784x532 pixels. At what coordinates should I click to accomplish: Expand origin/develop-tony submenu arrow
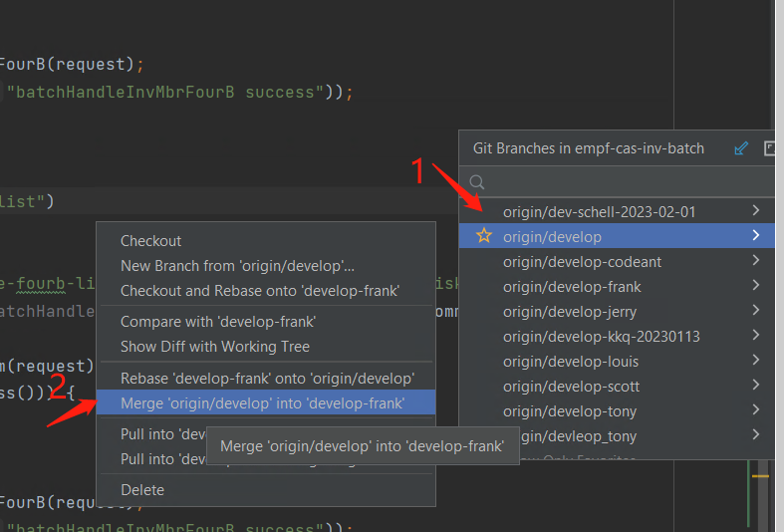coord(756,410)
